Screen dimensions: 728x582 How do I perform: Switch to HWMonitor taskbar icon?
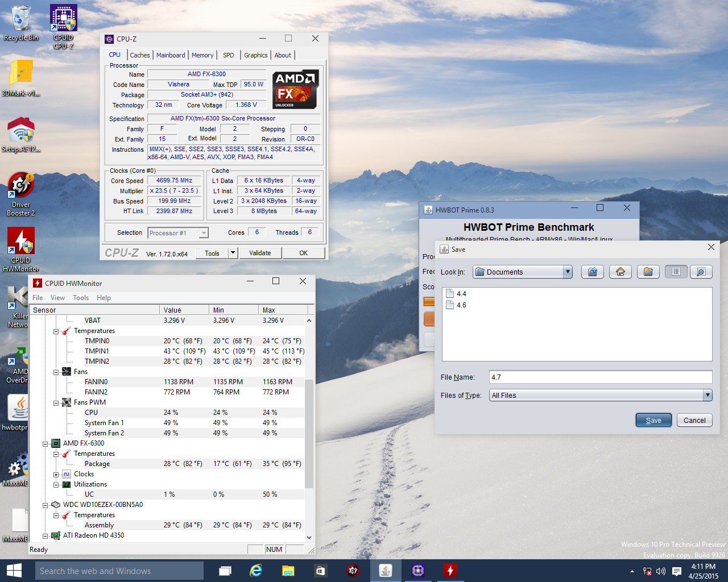pos(450,571)
